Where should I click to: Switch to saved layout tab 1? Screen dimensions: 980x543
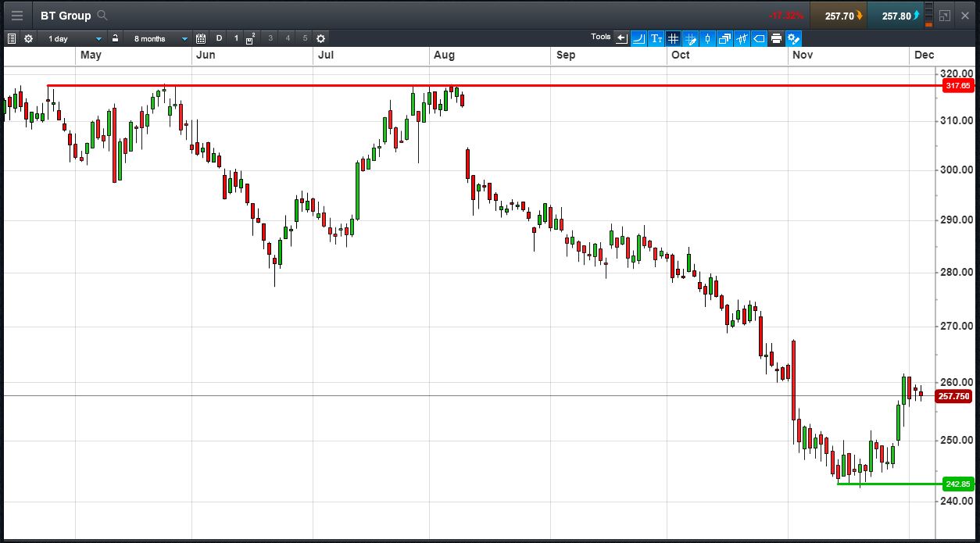coord(236,38)
